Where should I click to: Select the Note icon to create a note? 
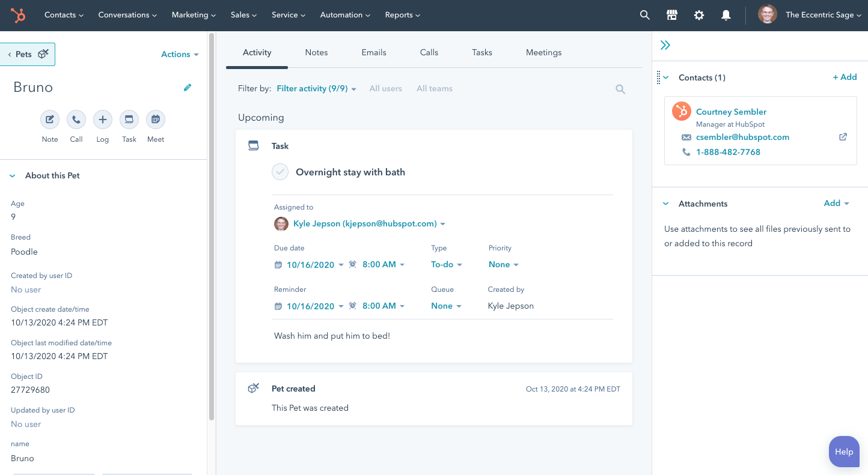click(50, 120)
